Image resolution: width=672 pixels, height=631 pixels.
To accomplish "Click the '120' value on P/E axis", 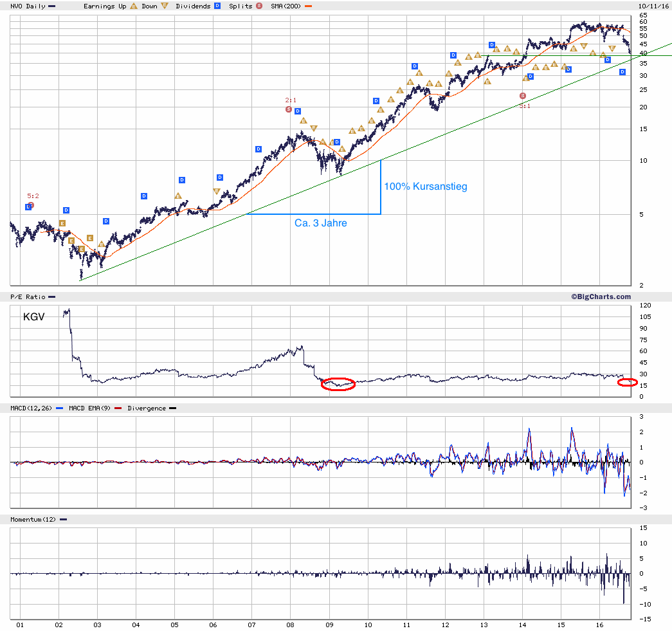I will point(645,306).
